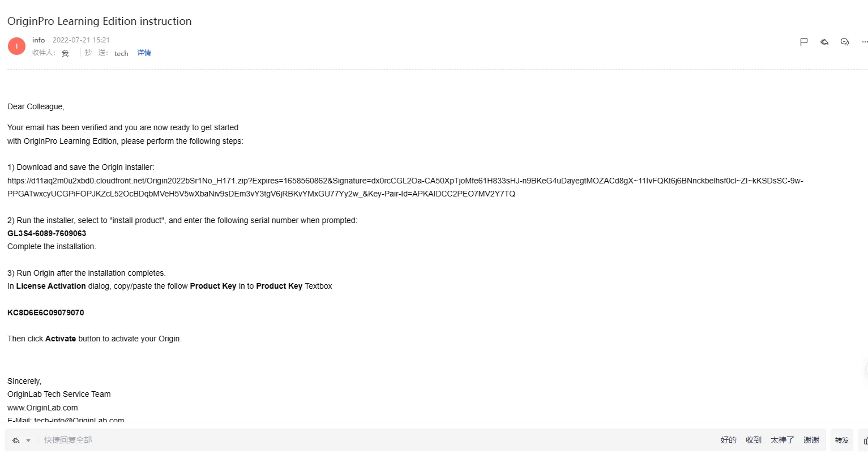This screenshot has height=458, width=868.
Task: Open the chat bubble discussion icon
Action: click(845, 42)
